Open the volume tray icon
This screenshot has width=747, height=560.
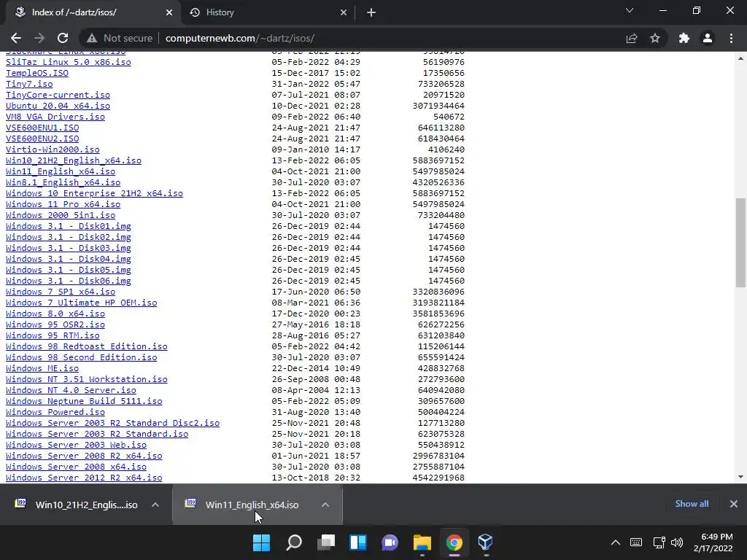tap(677, 542)
